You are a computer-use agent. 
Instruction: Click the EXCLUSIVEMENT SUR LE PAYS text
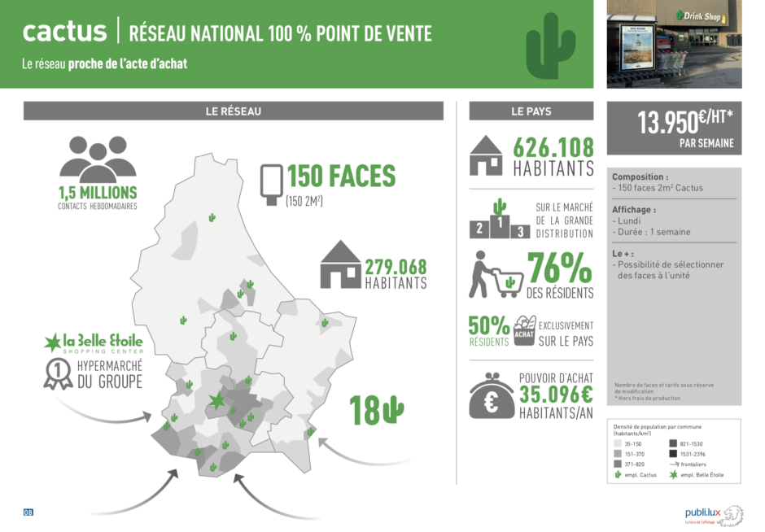(566, 334)
